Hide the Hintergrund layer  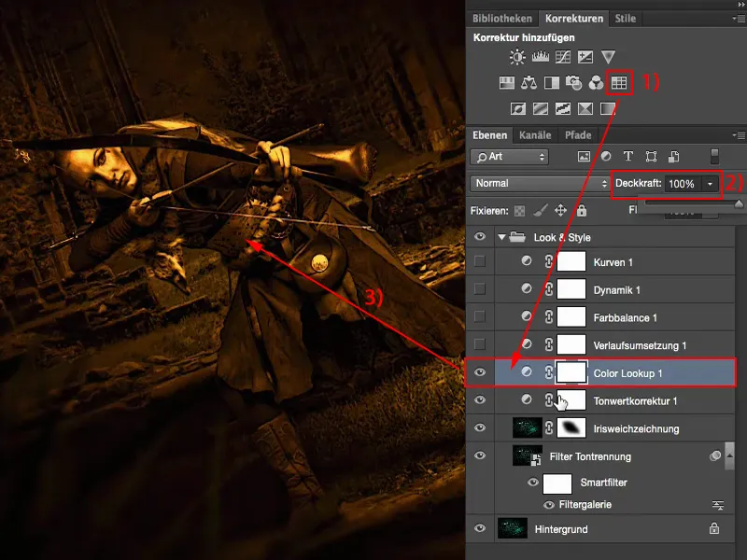[480, 529]
